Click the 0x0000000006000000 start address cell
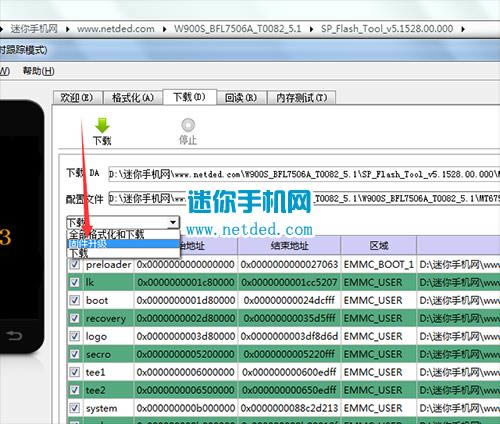The height and width of the screenshot is (424, 500). [x=186, y=372]
